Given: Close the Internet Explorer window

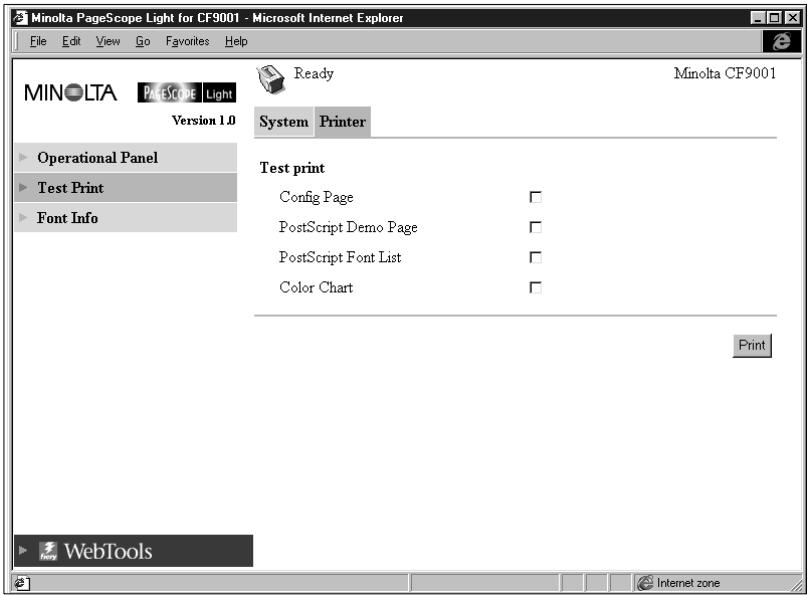Looking at the screenshot, I should click(792, 18).
